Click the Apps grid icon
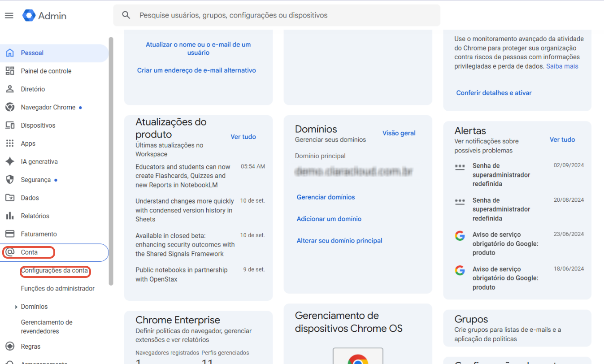 click(x=10, y=143)
